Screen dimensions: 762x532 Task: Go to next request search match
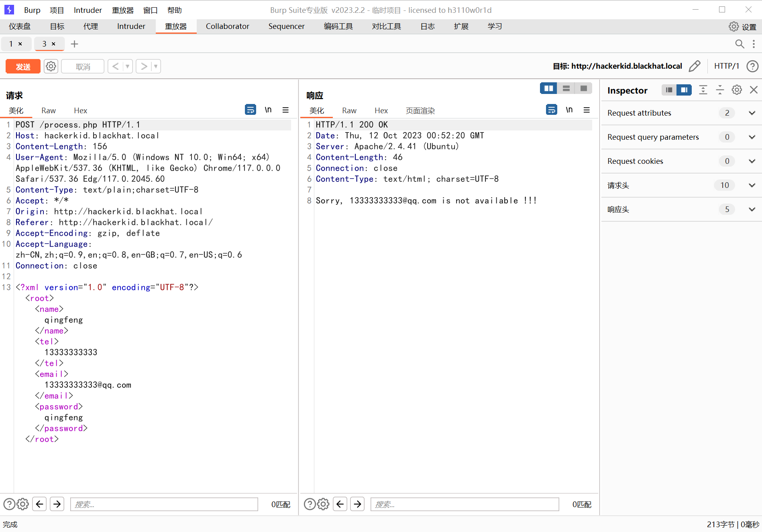tap(57, 504)
